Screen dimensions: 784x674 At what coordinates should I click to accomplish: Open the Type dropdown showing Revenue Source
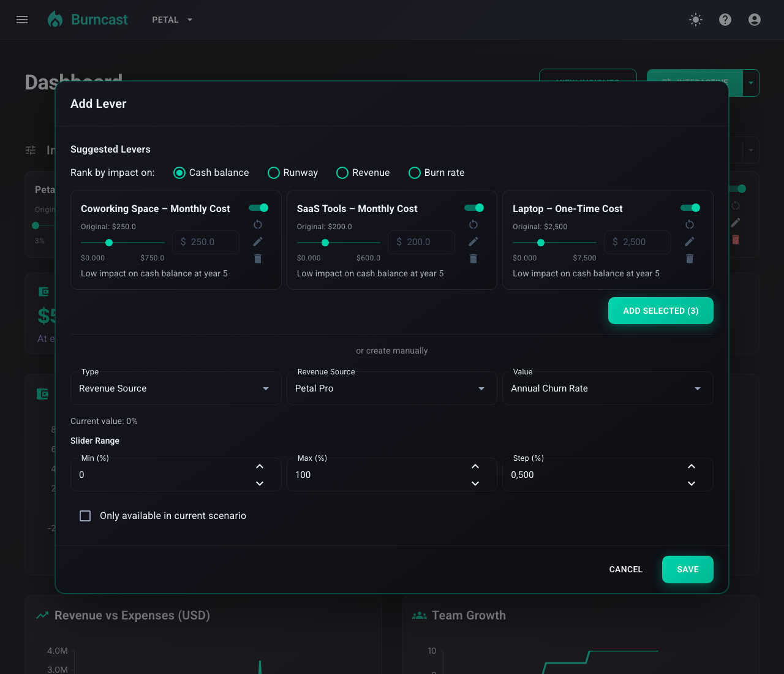(176, 388)
